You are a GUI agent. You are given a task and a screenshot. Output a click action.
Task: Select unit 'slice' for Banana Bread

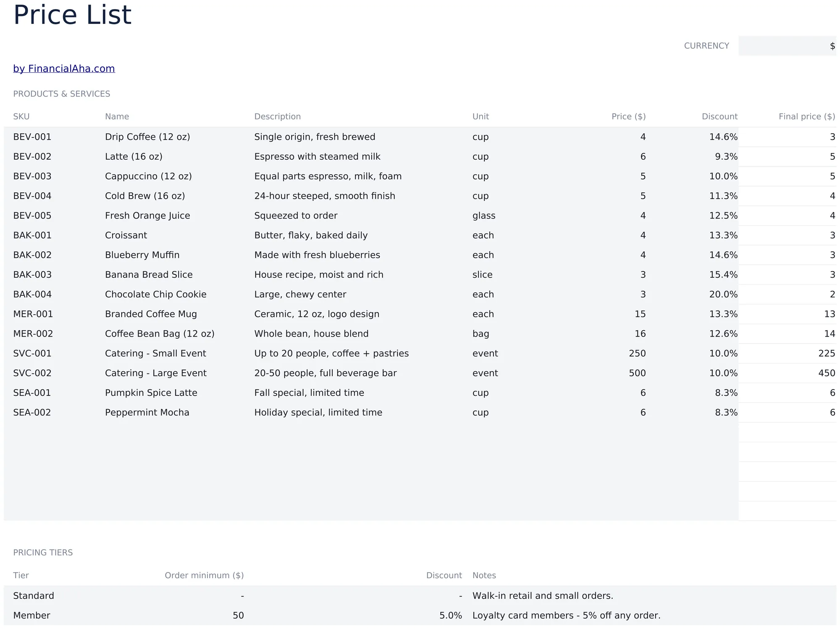pyautogui.click(x=483, y=275)
